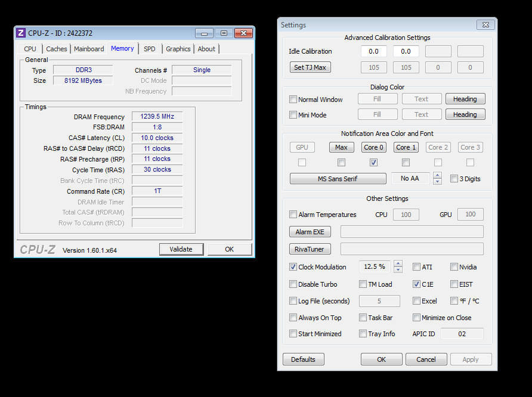
Task: Click the RivaTuner button
Action: (310, 249)
